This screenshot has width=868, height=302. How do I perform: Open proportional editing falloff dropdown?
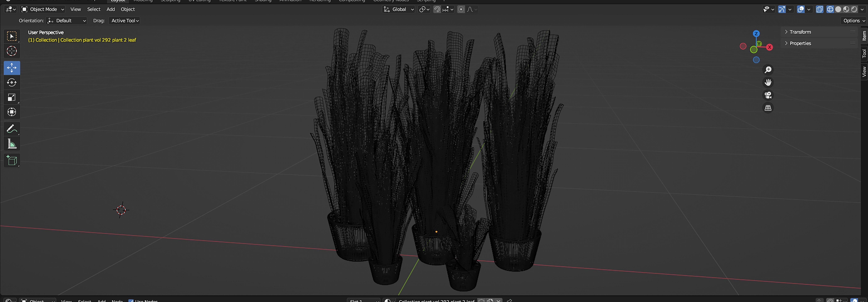click(x=472, y=9)
